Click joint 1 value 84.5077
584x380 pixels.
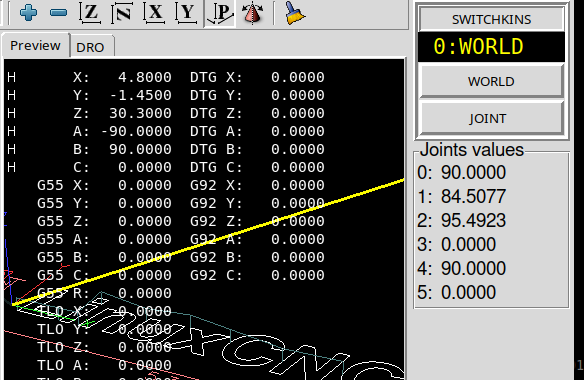click(473, 196)
